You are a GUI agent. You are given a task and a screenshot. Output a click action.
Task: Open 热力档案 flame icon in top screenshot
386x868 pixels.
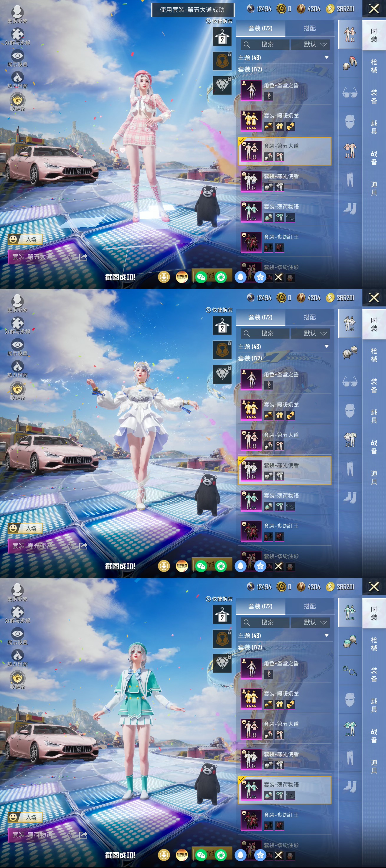click(17, 80)
